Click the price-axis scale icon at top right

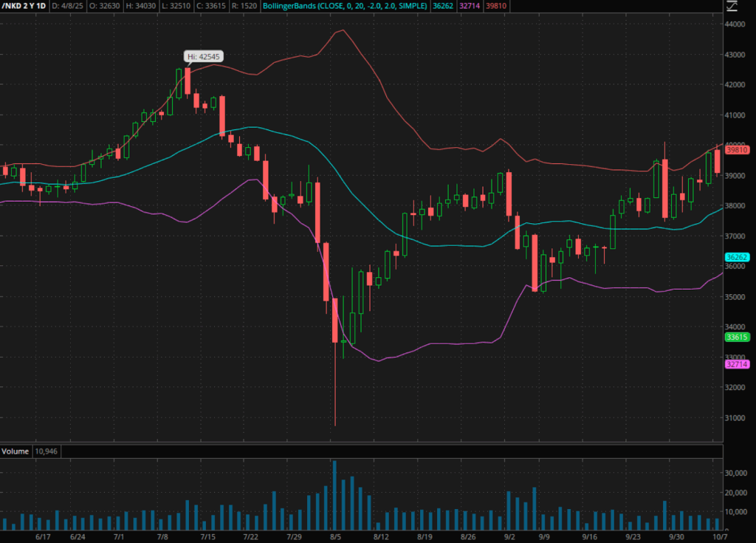(x=732, y=6)
